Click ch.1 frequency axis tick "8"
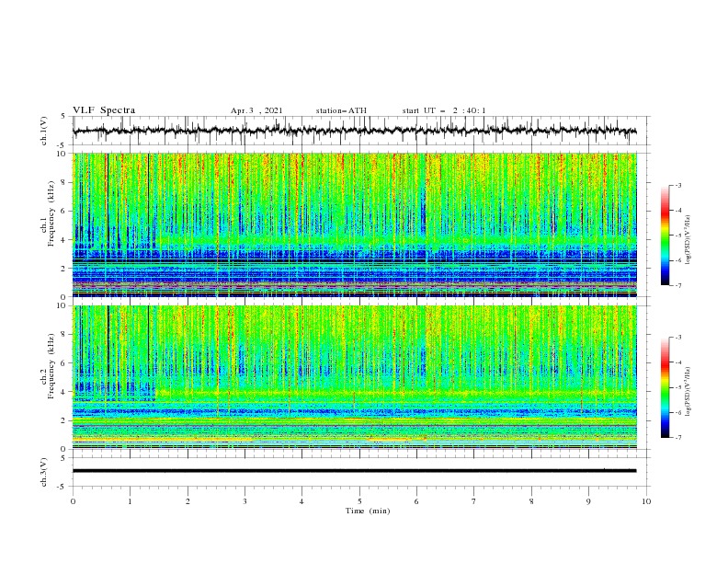Viewport: 728px width, 563px height. click(64, 182)
